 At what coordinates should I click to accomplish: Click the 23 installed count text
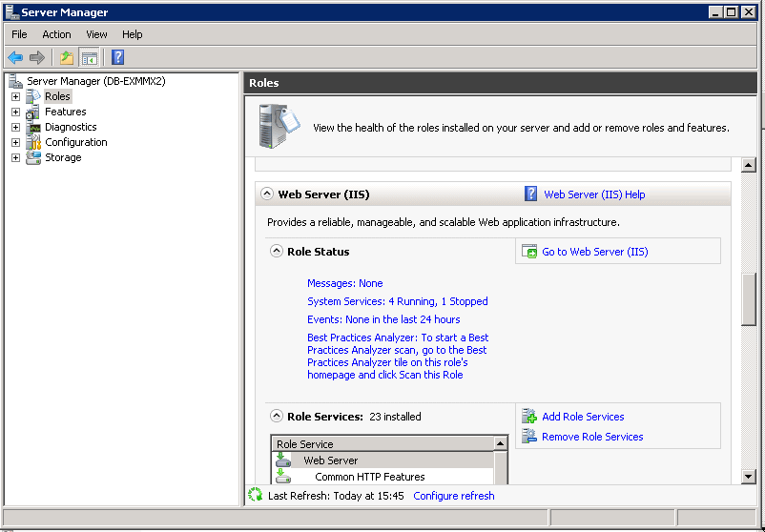coord(395,417)
